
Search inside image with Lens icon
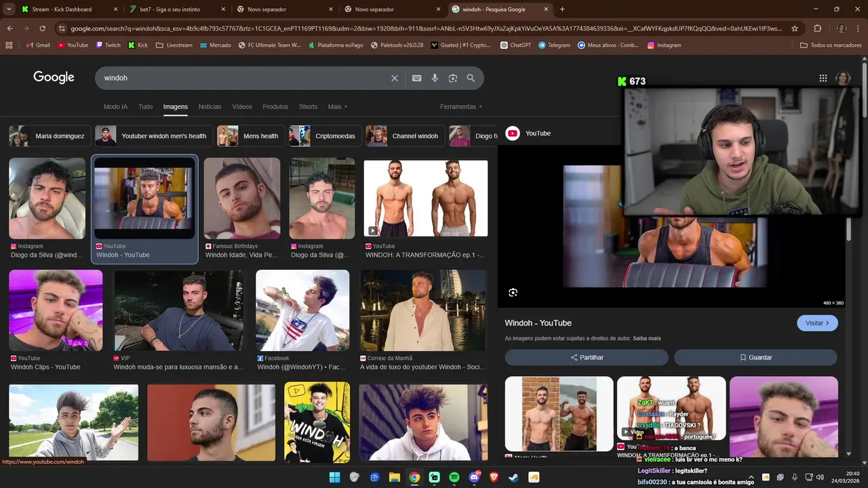[x=513, y=293]
